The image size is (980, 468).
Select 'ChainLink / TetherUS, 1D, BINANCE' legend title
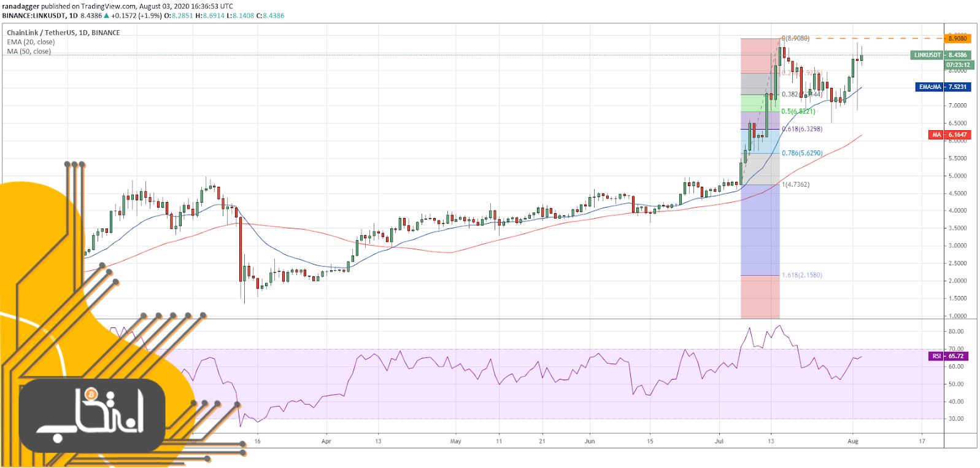[x=63, y=33]
